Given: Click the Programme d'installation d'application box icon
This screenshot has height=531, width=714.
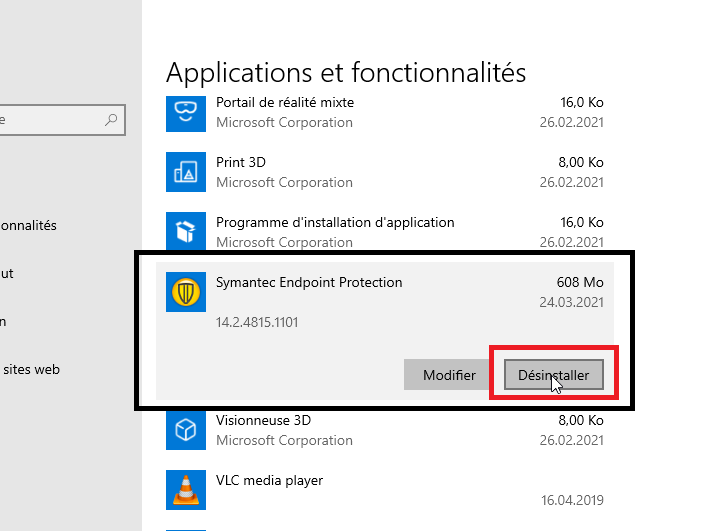Looking at the screenshot, I should click(185, 232).
